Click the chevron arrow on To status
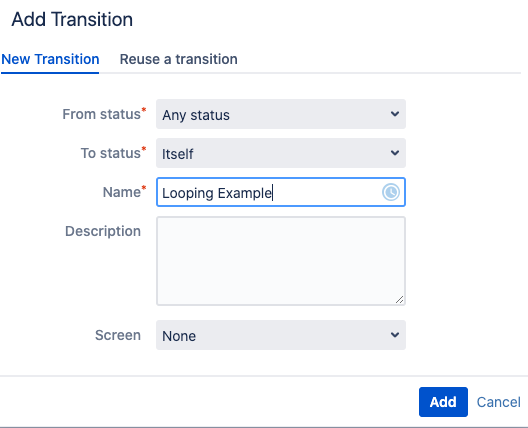The width and height of the screenshot is (528, 428). [x=395, y=153]
